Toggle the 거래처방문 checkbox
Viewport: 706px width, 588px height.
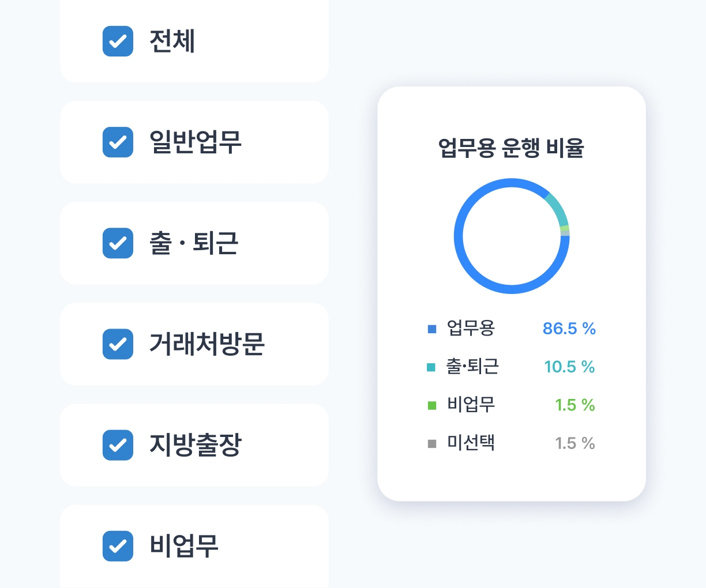click(118, 344)
